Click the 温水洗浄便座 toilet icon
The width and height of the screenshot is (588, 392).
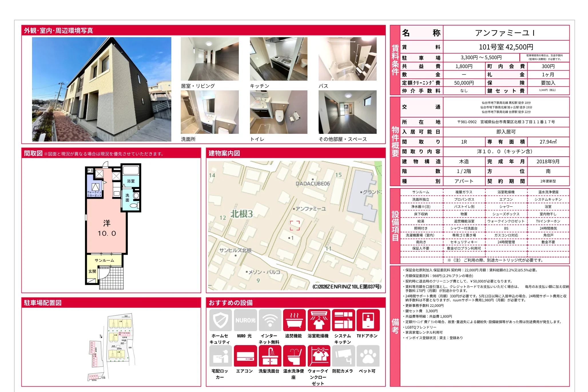pyautogui.click(x=294, y=356)
